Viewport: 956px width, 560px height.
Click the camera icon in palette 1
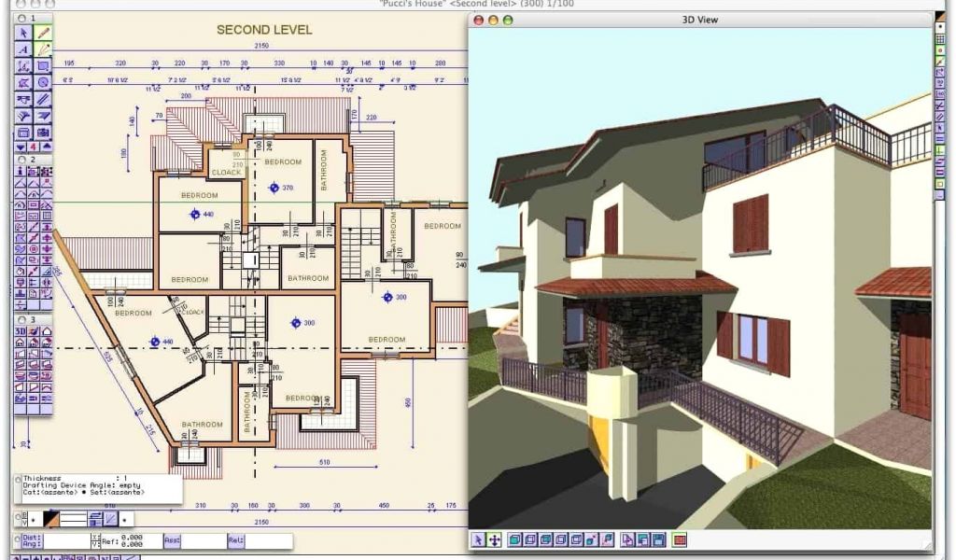click(43, 132)
